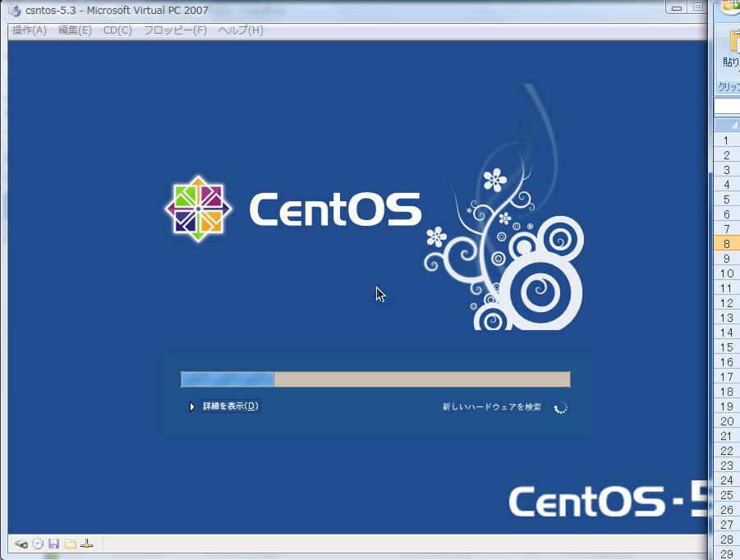Click the 詳細を表示(D) label

(231, 406)
